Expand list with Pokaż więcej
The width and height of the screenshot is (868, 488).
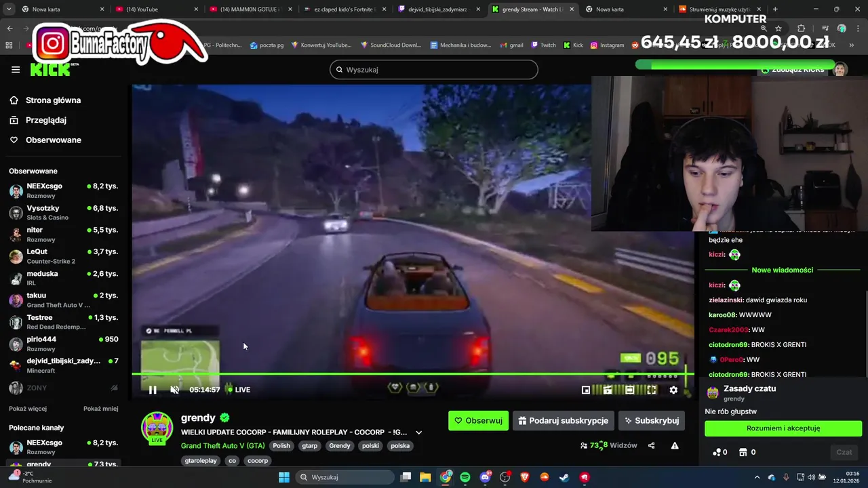click(x=28, y=409)
